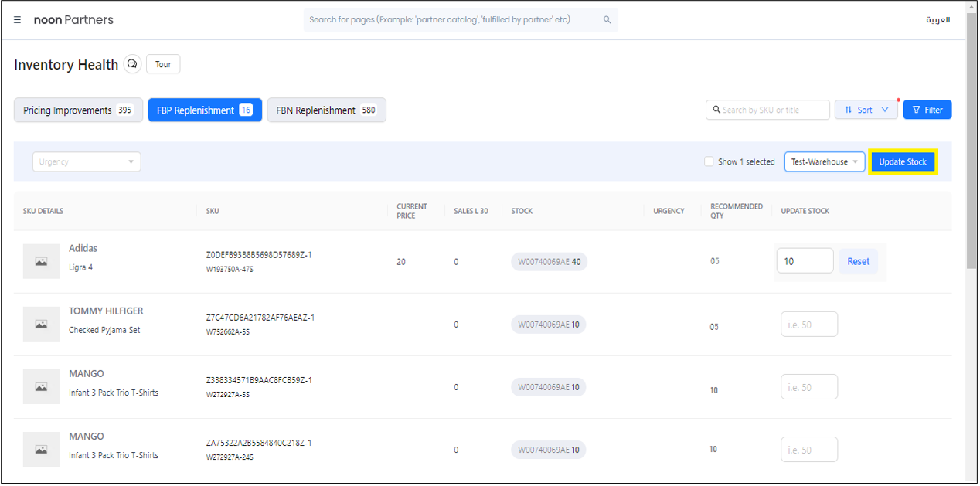The width and height of the screenshot is (980, 486).
Task: Click the Filter funnel button
Action: [x=927, y=110]
